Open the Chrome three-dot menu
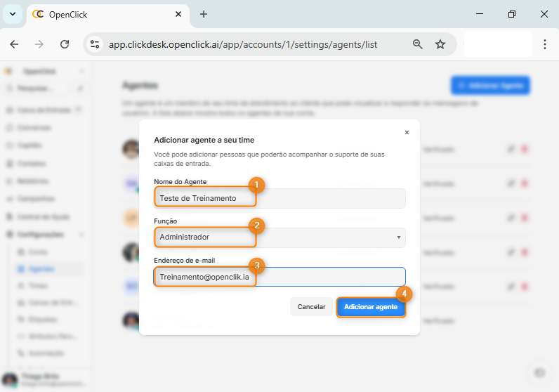This screenshot has height=392, width=559. pyautogui.click(x=545, y=44)
